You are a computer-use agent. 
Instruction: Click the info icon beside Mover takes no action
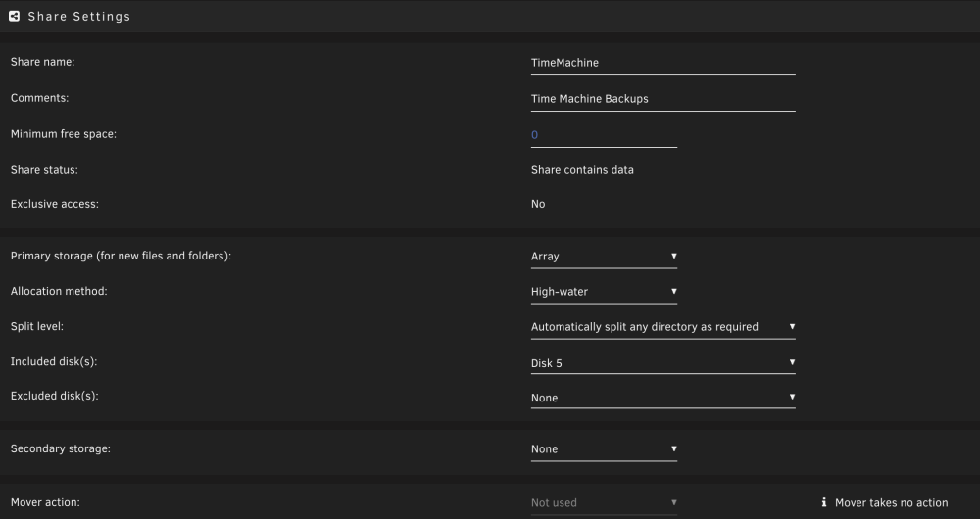pos(824,502)
